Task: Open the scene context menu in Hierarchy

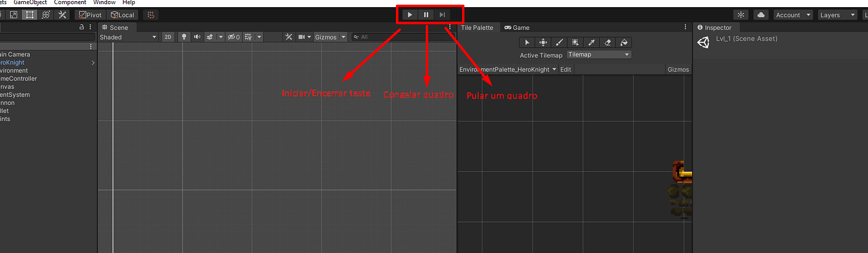Action: click(91, 46)
